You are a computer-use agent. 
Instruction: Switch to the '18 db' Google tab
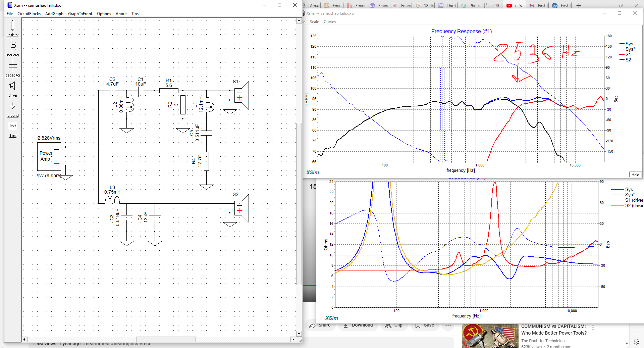(x=424, y=5)
